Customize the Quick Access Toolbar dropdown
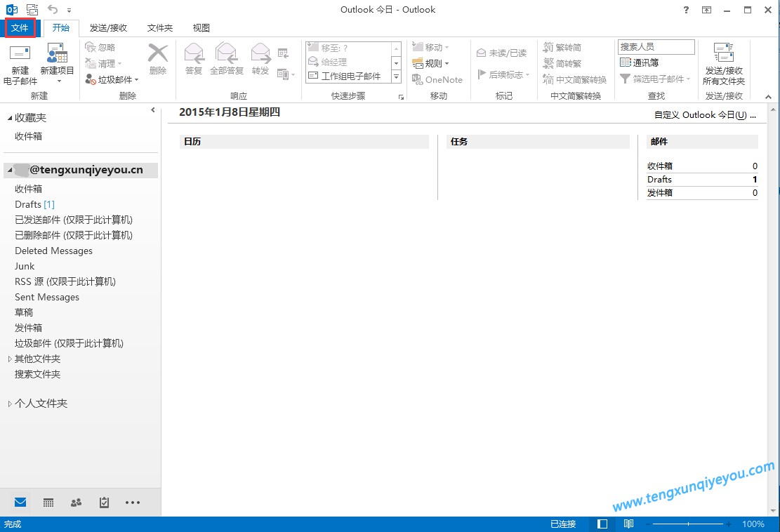 point(69,10)
